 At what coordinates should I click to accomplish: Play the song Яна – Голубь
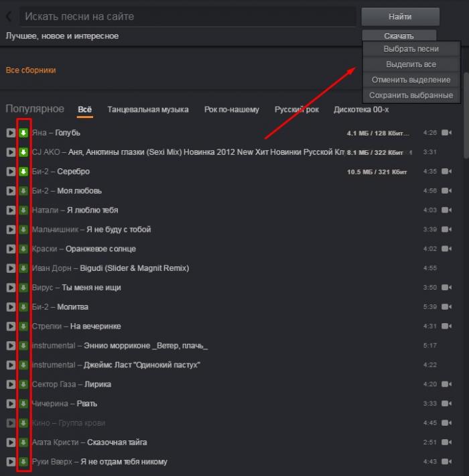click(11, 133)
